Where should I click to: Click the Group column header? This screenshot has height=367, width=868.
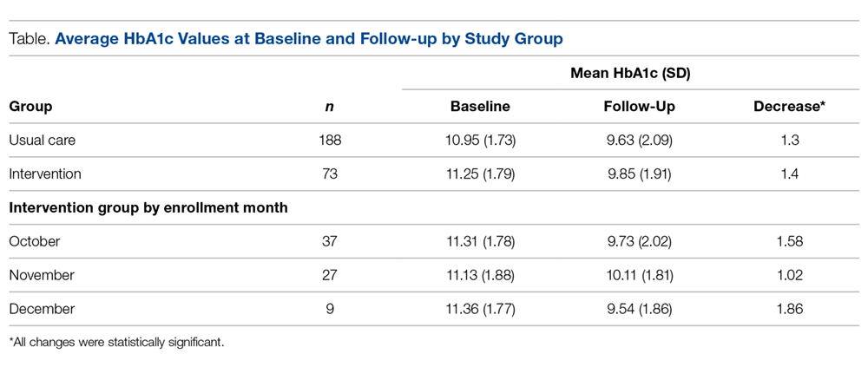click(x=30, y=107)
